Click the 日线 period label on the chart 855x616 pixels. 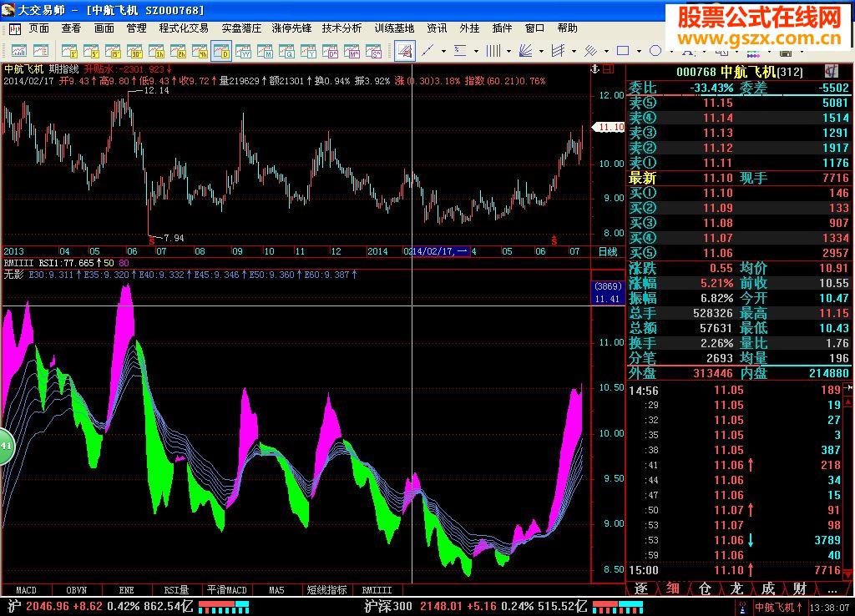pyautogui.click(x=608, y=251)
